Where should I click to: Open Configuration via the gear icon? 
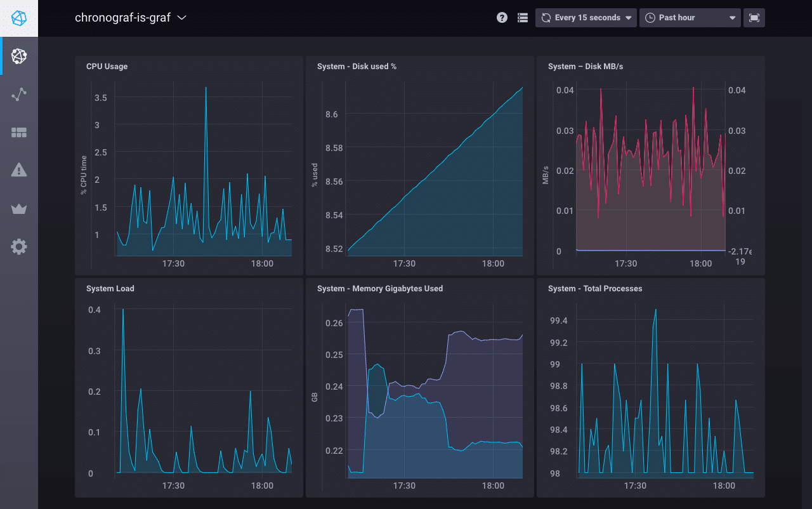pyautogui.click(x=18, y=246)
